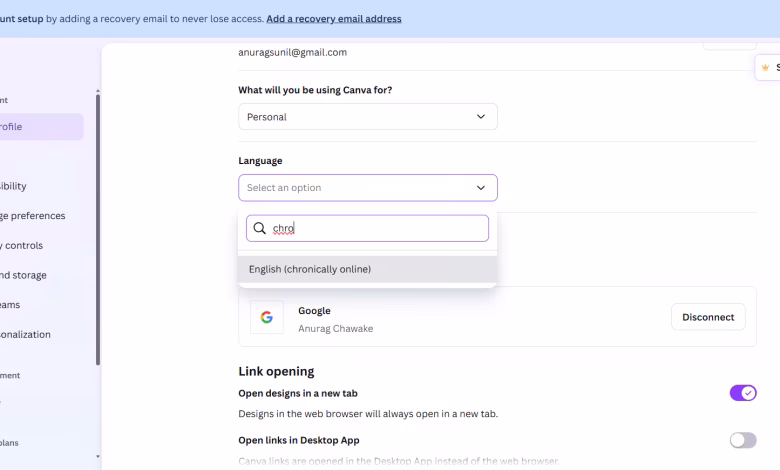Open the Personal usage dropdown

(367, 117)
